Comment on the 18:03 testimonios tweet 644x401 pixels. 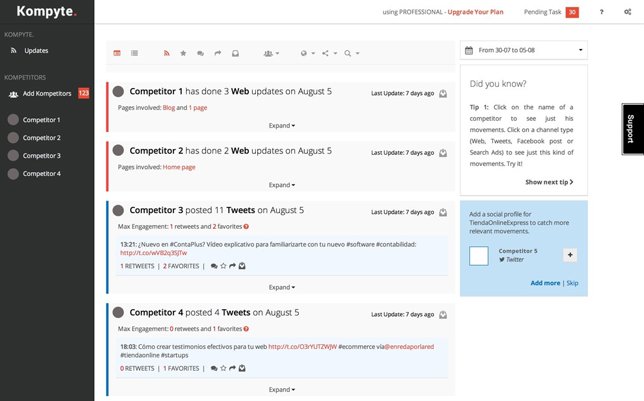214,368
